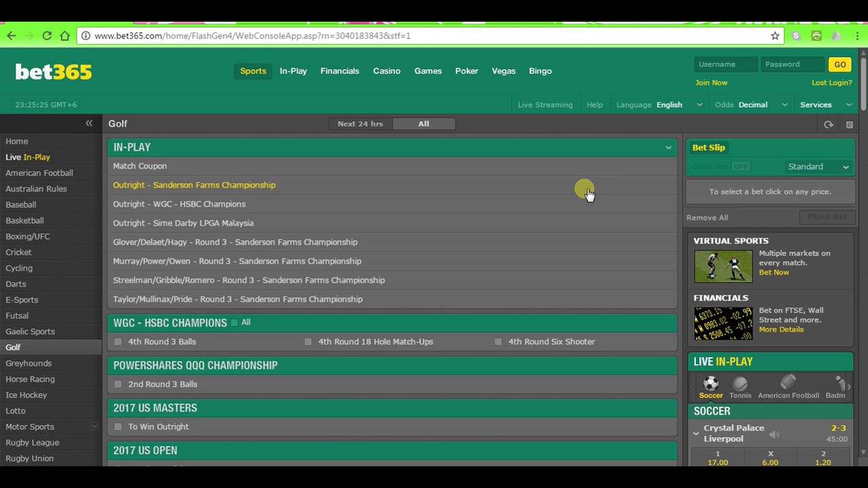
Task: Mute audio icon beside Crystal Palace match
Action: 774,434
